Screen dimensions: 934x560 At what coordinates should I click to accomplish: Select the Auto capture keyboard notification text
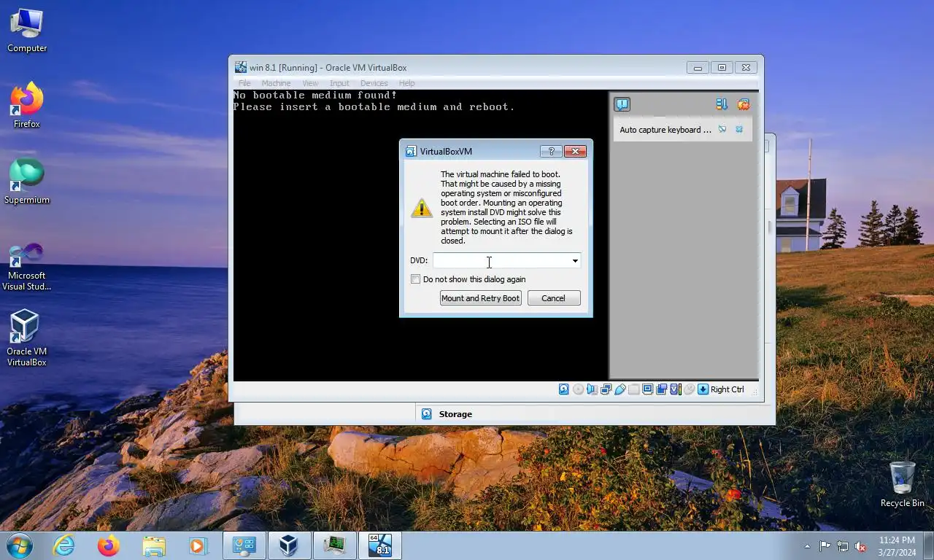(665, 130)
